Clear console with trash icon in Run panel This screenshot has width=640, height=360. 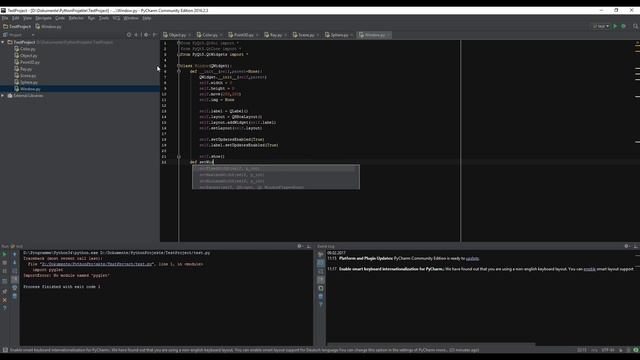15,296
